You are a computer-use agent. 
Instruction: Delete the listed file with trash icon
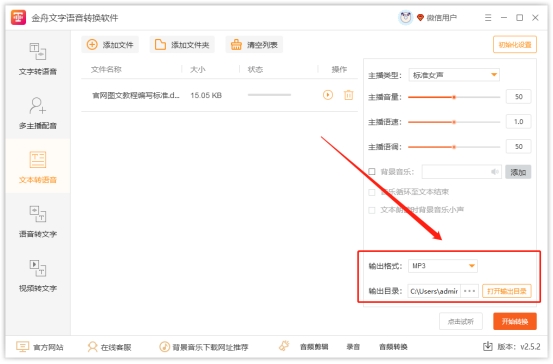point(348,95)
